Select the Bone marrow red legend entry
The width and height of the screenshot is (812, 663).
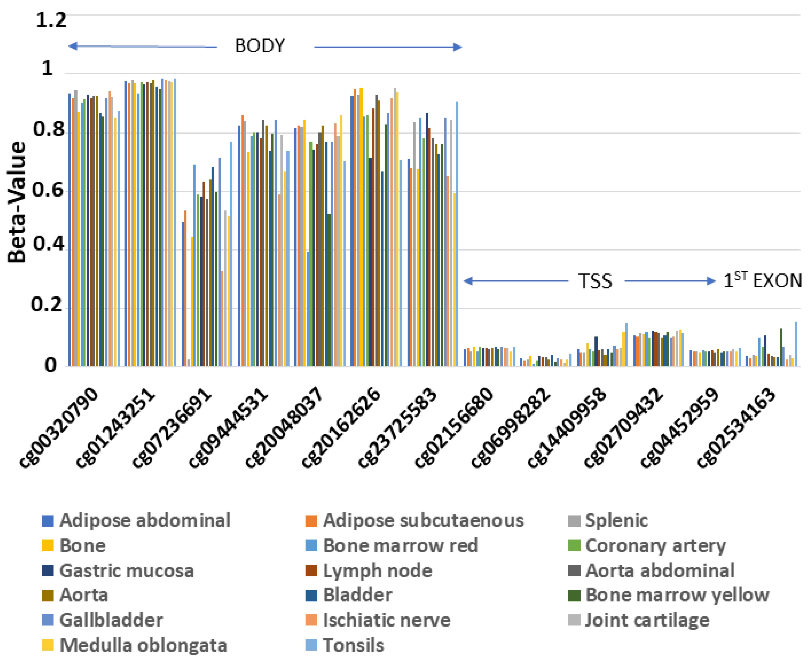pos(400,545)
